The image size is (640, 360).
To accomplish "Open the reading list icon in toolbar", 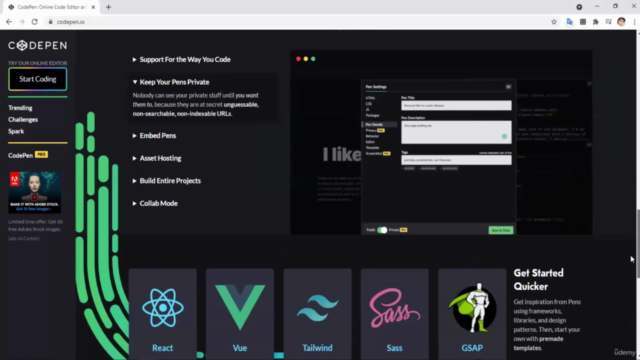I will point(609,22).
